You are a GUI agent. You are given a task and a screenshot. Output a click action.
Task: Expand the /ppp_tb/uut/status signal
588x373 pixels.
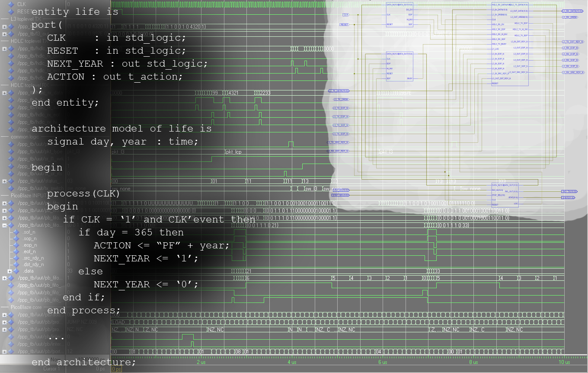pos(4,181)
